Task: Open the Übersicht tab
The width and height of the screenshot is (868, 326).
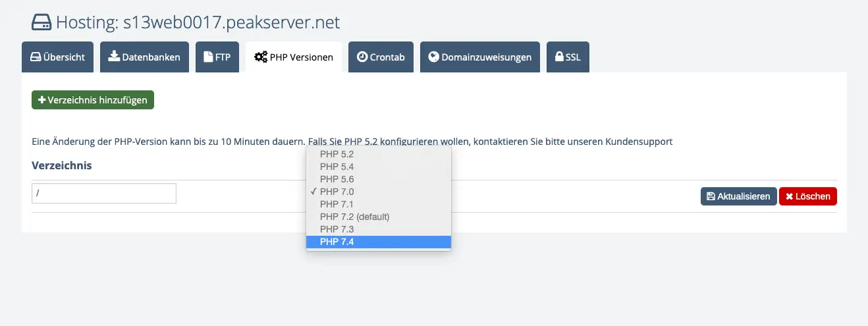Action: coord(58,57)
